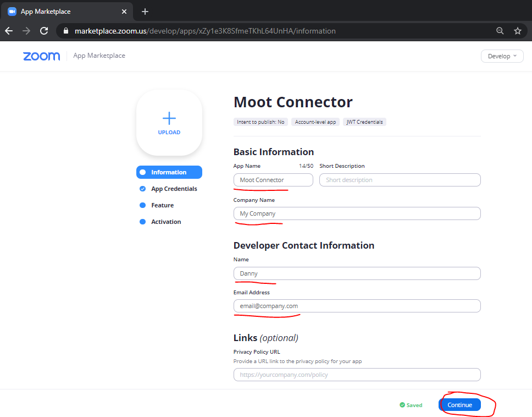Image resolution: width=532 pixels, height=417 pixels.
Task: Go to the Feature step
Action: tap(163, 205)
